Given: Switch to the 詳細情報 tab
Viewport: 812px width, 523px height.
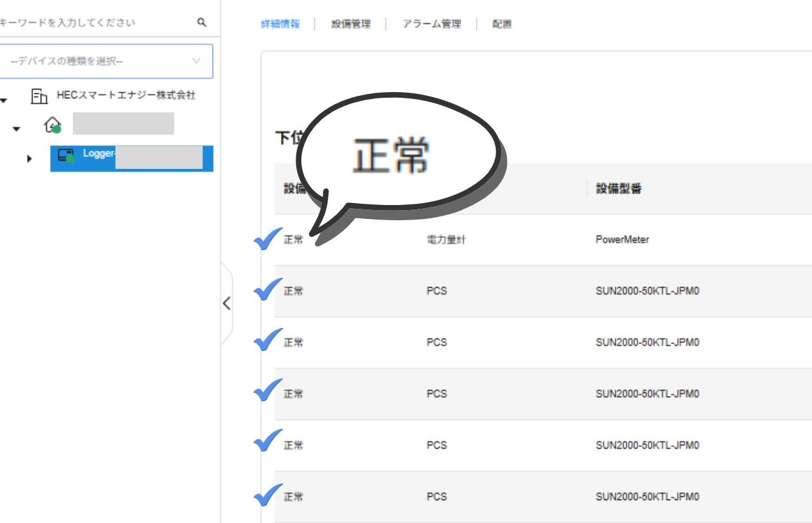Looking at the screenshot, I should coord(280,24).
